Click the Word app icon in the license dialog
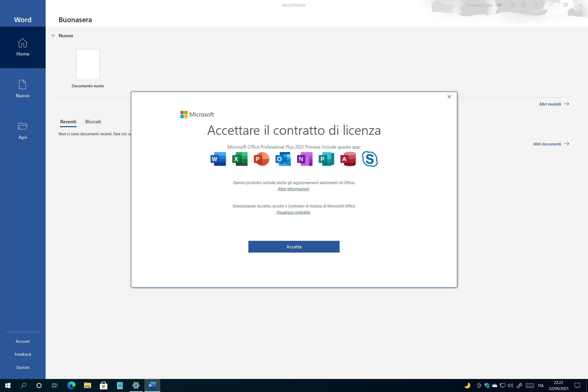This screenshot has height=392, width=588. pyautogui.click(x=218, y=159)
